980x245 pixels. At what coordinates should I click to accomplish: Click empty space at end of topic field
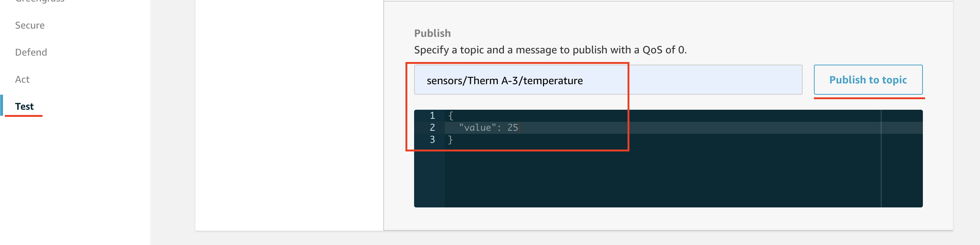click(704, 80)
